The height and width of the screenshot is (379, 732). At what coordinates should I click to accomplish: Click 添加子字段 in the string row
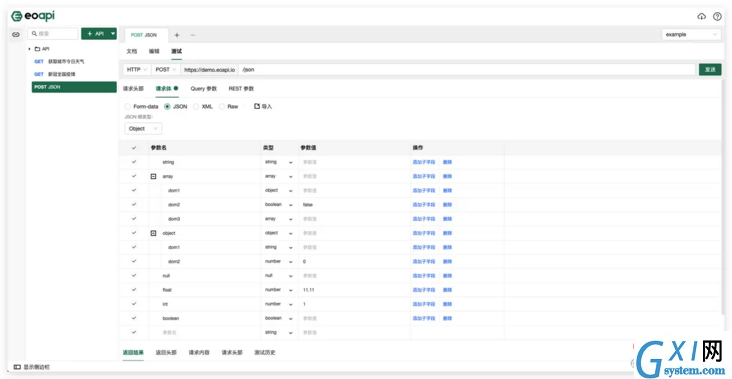[x=424, y=162]
